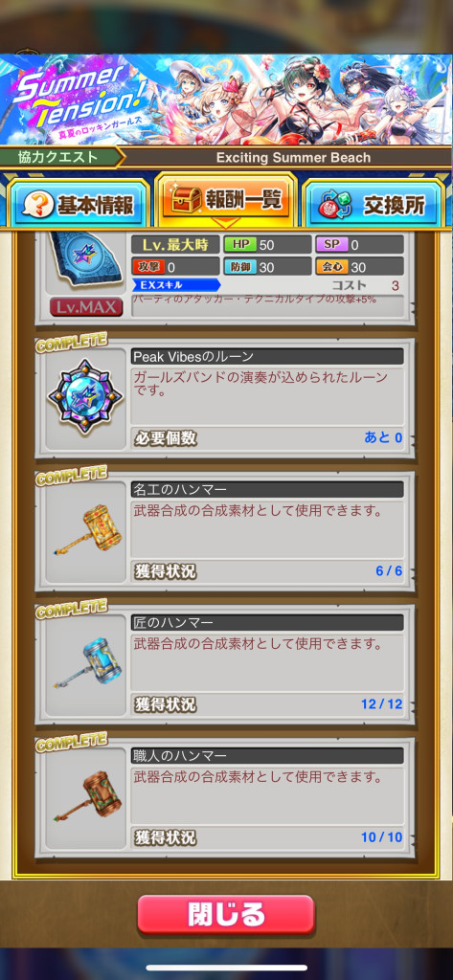Tap the 閉じる button
The width and height of the screenshot is (453, 980).
tap(226, 914)
